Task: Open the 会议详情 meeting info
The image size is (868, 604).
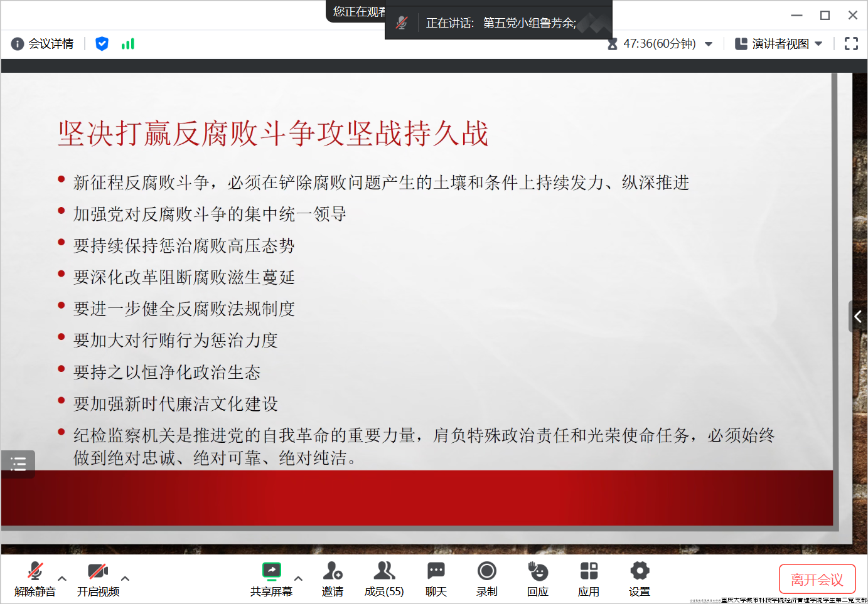Action: (43, 44)
